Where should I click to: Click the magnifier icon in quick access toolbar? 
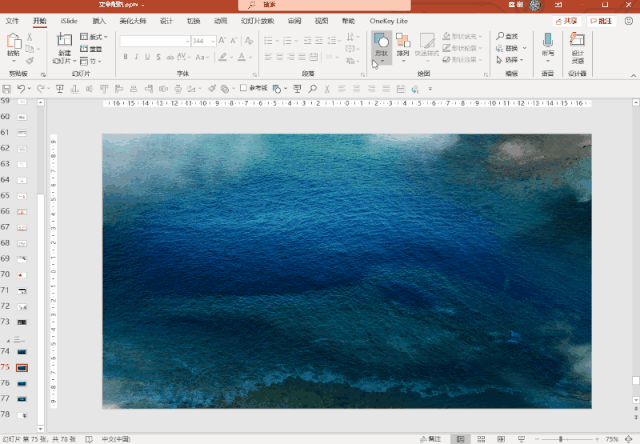click(313, 89)
